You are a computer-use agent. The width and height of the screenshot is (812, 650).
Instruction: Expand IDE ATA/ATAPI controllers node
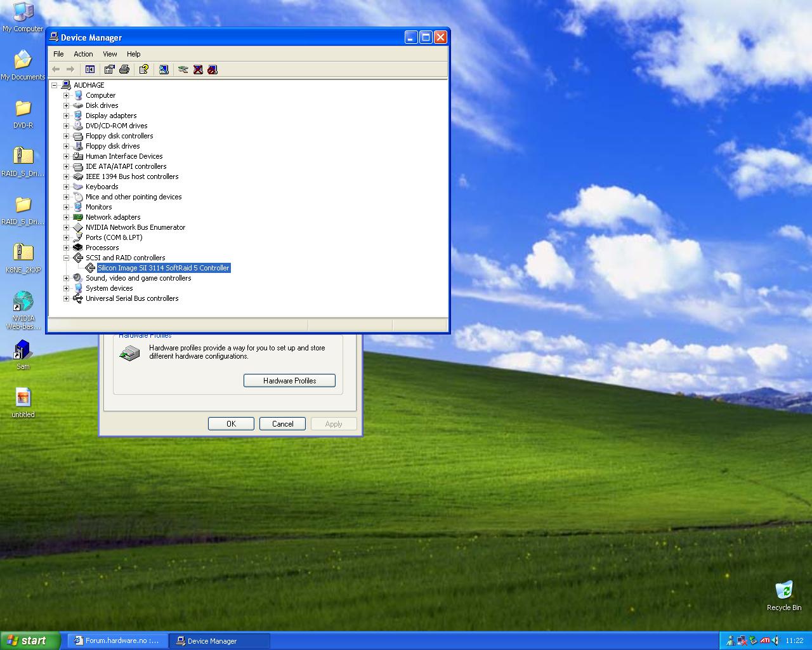(x=66, y=166)
